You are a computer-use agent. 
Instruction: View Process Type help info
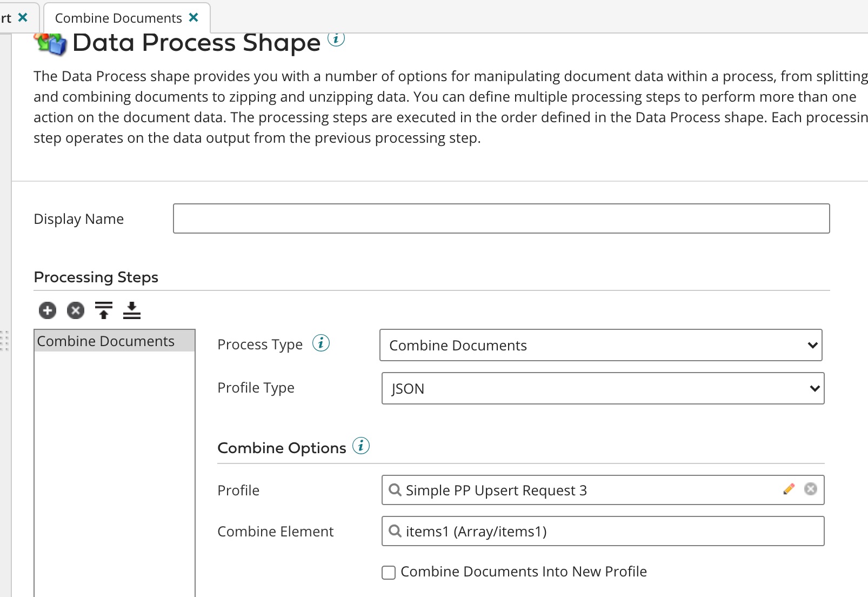click(x=321, y=342)
